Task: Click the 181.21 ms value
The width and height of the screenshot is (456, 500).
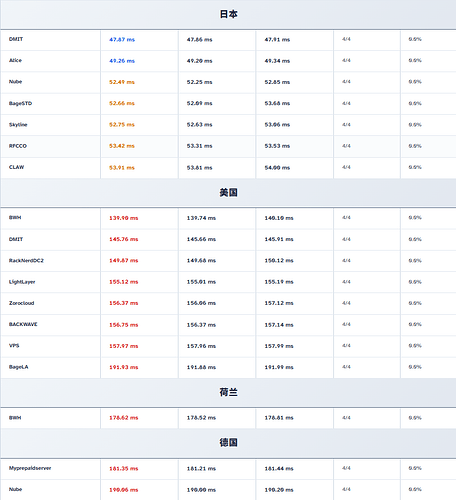Action: coord(201,469)
